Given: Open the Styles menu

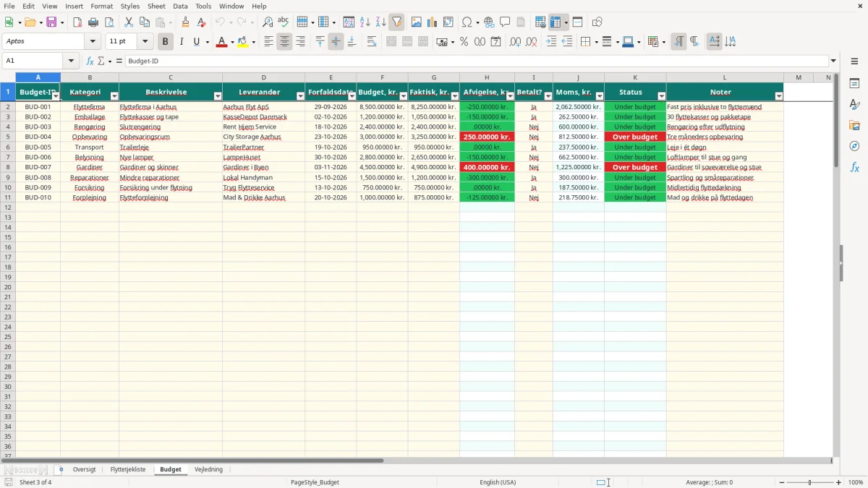Looking at the screenshot, I should [x=131, y=6].
